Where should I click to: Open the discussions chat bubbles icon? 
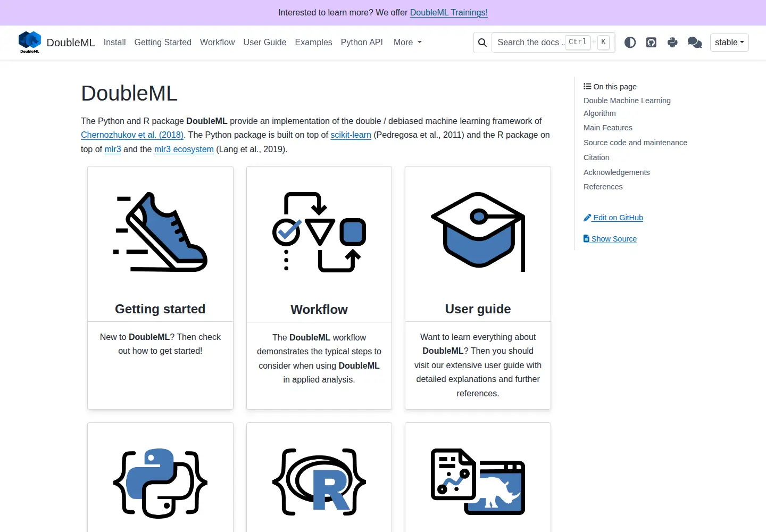695,43
